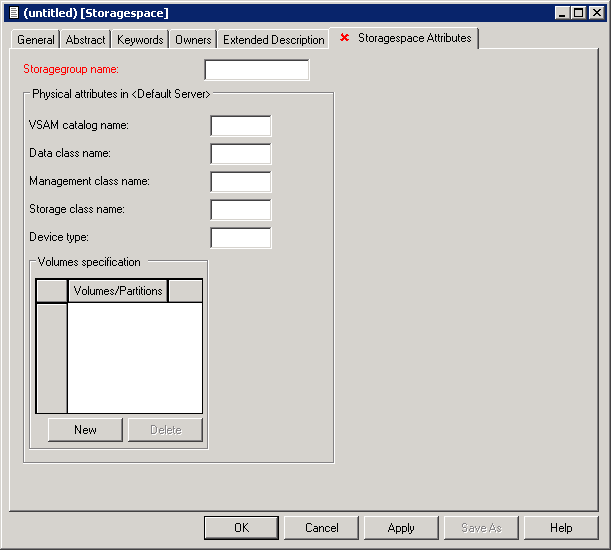Open the Abstract tab
Viewport: 611px width, 550px height.
(85, 40)
